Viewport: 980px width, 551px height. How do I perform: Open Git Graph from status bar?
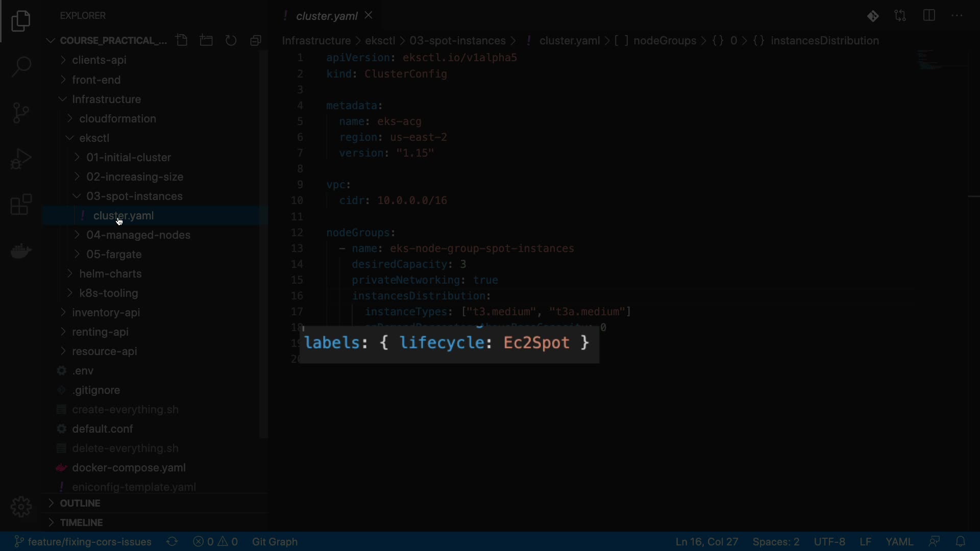(x=275, y=542)
